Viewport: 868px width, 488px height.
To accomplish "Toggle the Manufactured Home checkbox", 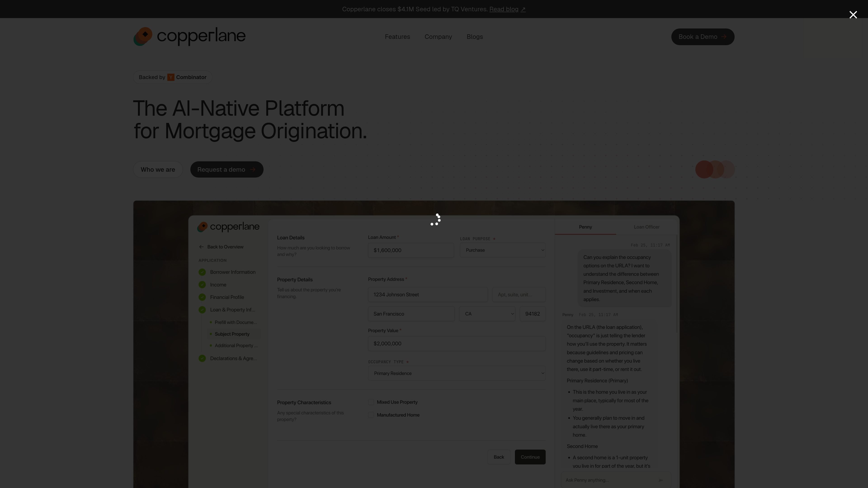I will click(371, 415).
